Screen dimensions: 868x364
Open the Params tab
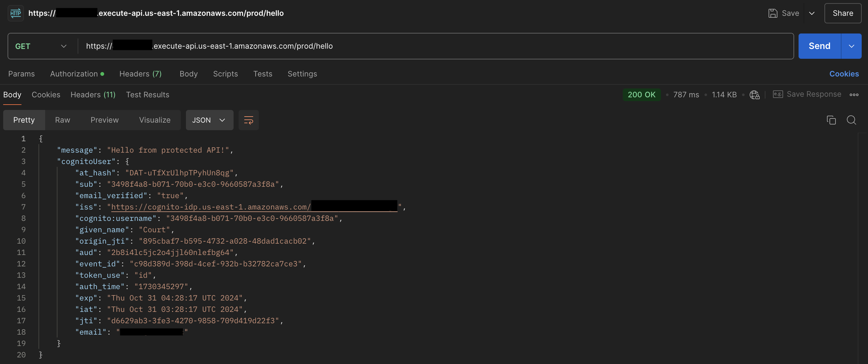pyautogui.click(x=21, y=74)
